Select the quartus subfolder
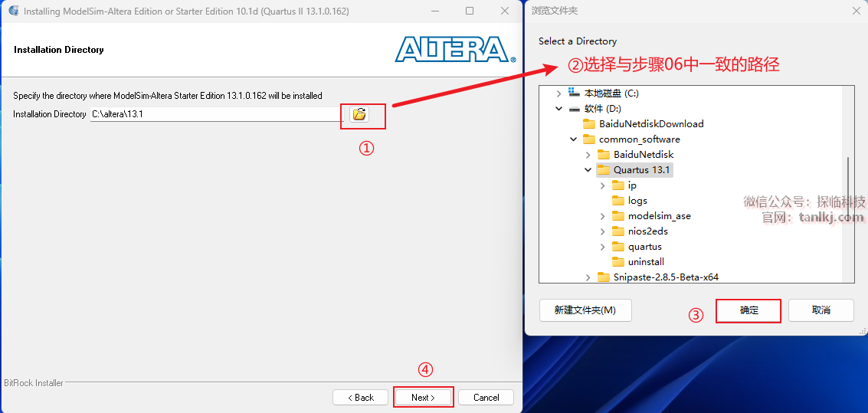 click(x=645, y=247)
